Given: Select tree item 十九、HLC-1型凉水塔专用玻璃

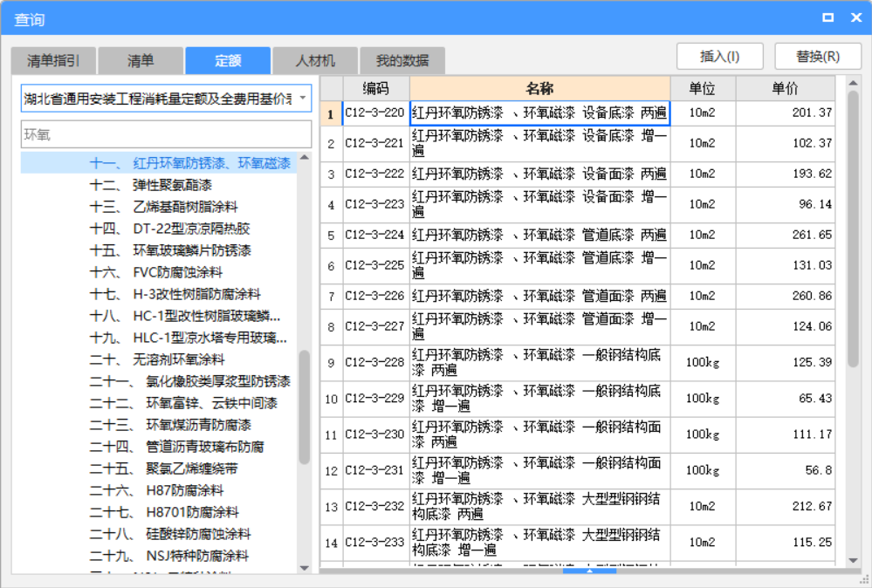Looking at the screenshot, I should tap(189, 338).
